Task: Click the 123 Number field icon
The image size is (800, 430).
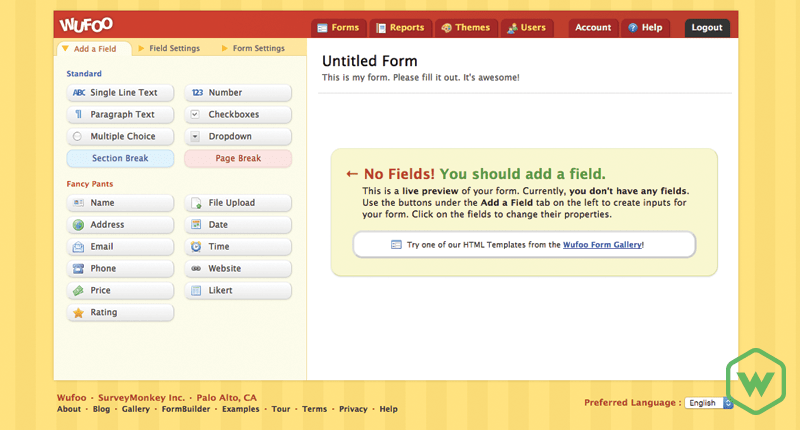Action: (x=197, y=93)
